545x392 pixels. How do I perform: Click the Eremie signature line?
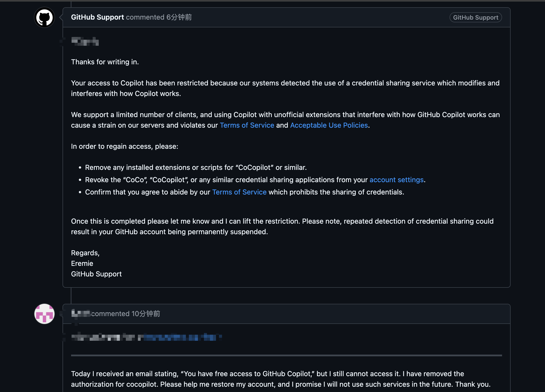82,263
